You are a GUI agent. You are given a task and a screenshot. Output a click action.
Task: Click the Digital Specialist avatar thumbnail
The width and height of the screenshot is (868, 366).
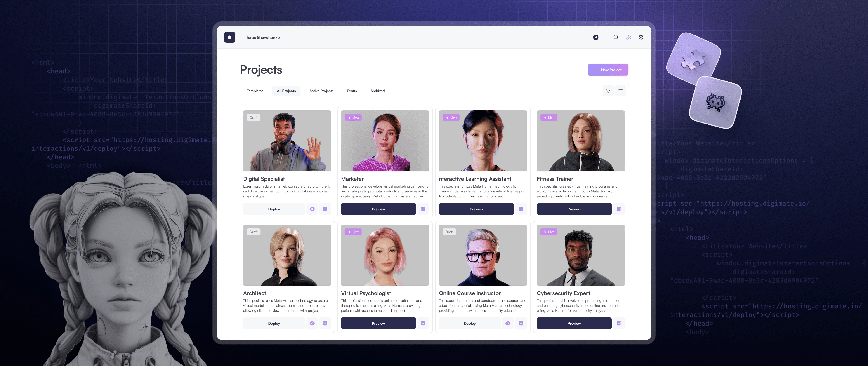(287, 141)
